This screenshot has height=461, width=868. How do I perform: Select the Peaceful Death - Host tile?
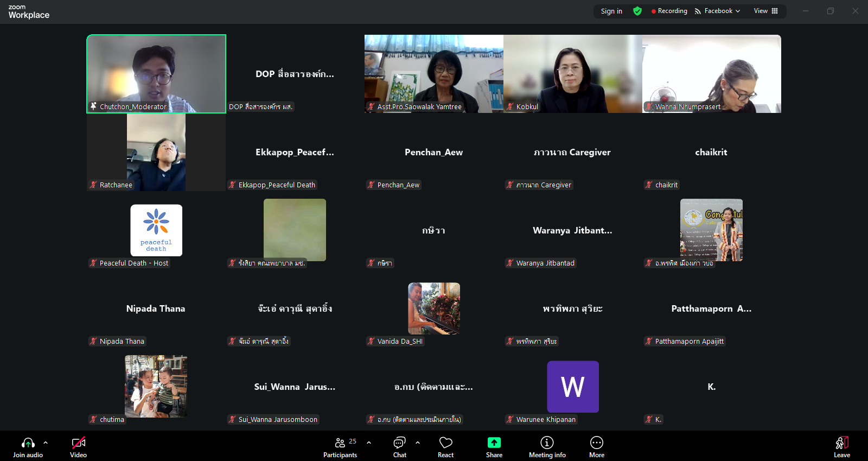[x=156, y=230]
